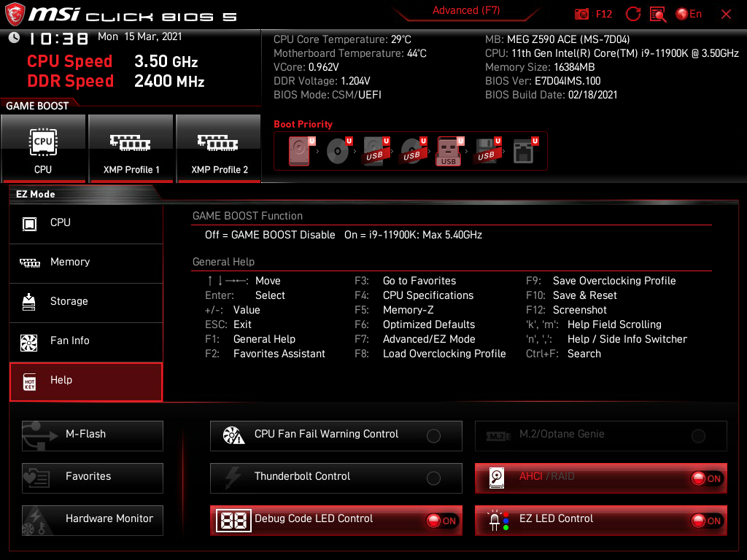Image resolution: width=747 pixels, height=560 pixels.
Task: Toggle EZ LED Control ON switch
Action: point(707,521)
